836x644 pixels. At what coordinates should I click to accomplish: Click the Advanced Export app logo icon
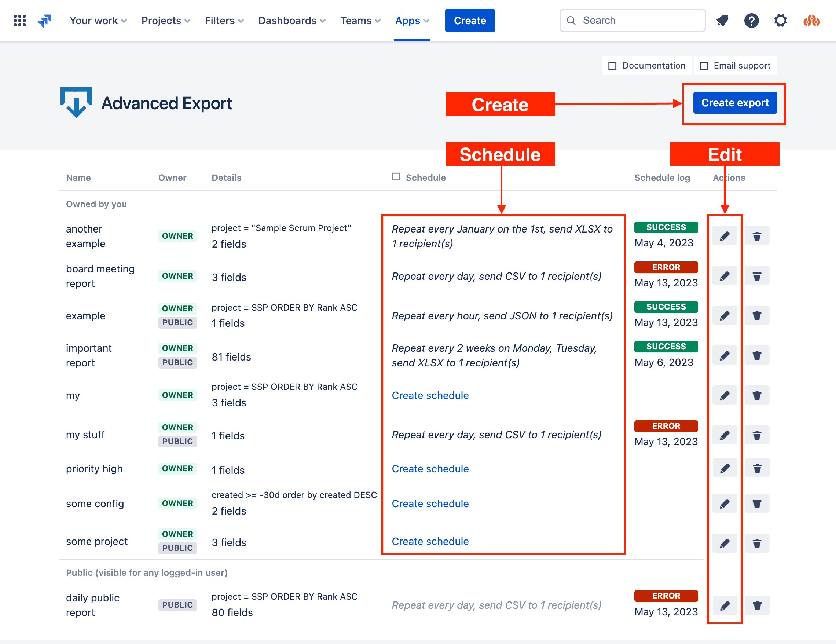point(76,103)
